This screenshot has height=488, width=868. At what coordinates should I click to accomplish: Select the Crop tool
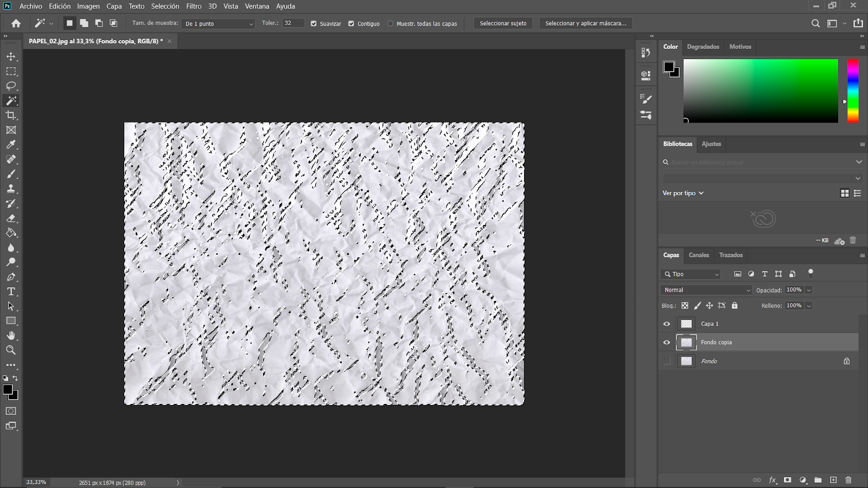pyautogui.click(x=11, y=115)
